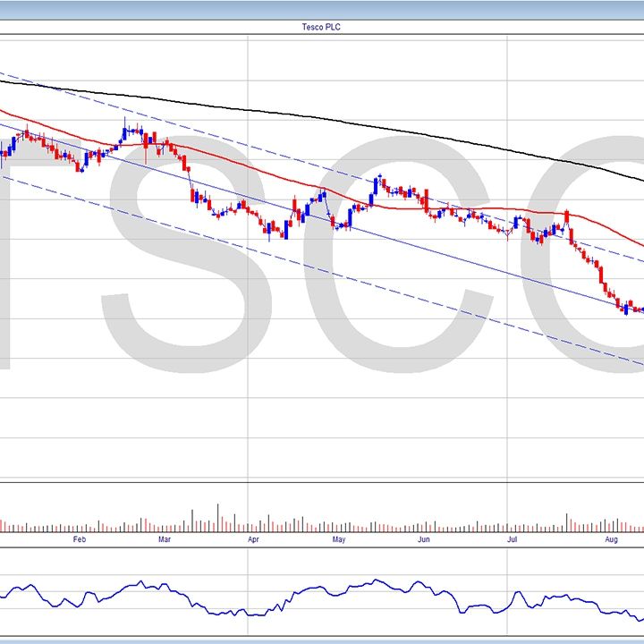Click the lowest candlestick in early August

coord(625,310)
